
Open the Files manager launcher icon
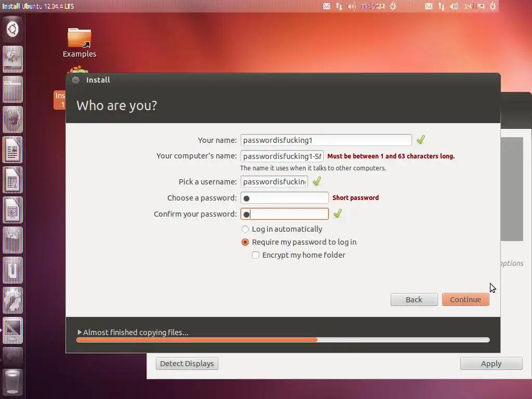[12, 89]
